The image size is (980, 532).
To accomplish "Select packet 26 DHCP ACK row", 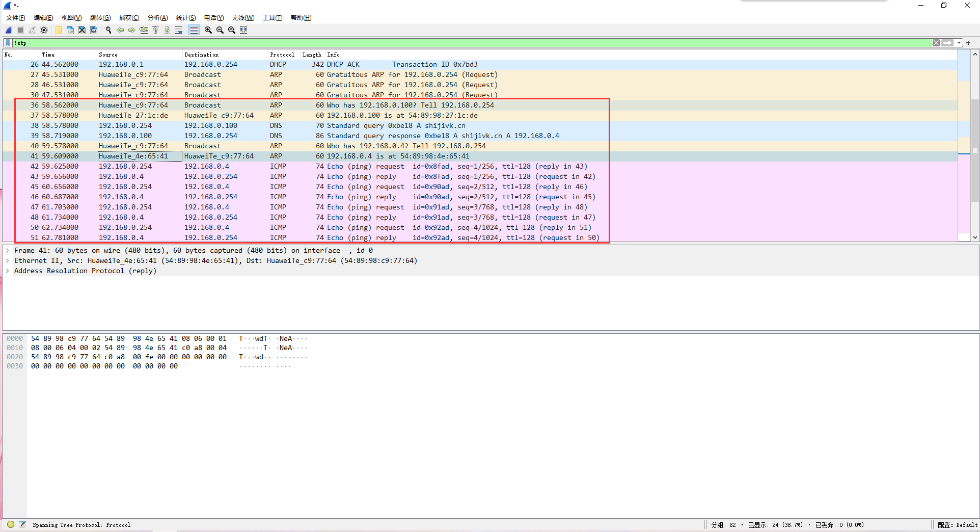I will (480, 64).
